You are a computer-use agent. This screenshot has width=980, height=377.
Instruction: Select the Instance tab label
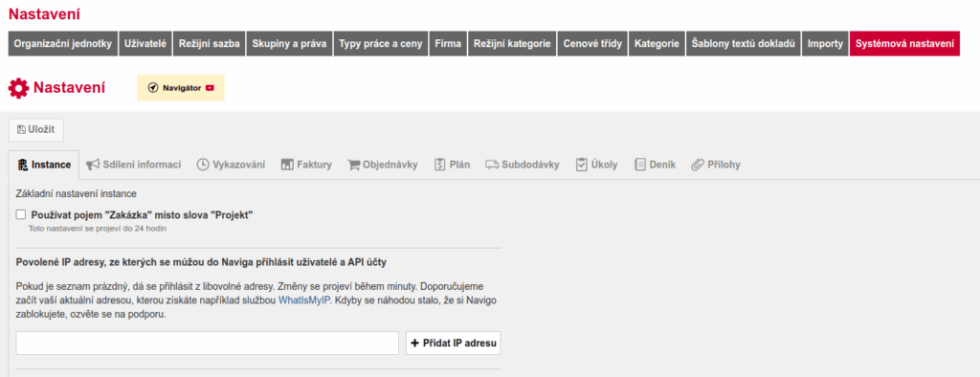click(x=52, y=165)
